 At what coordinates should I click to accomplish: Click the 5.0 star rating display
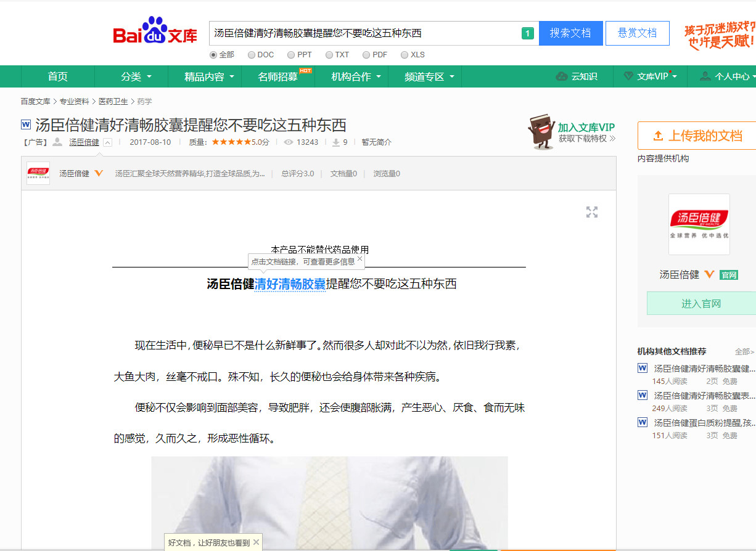point(231,141)
